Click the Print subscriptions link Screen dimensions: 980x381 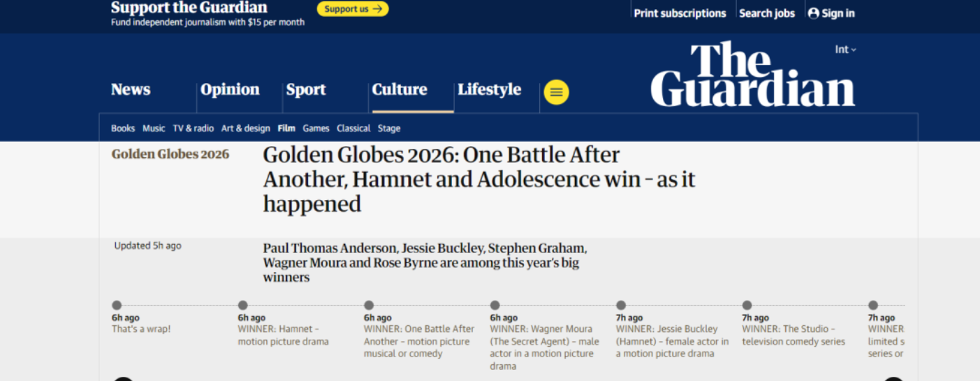pyautogui.click(x=680, y=13)
